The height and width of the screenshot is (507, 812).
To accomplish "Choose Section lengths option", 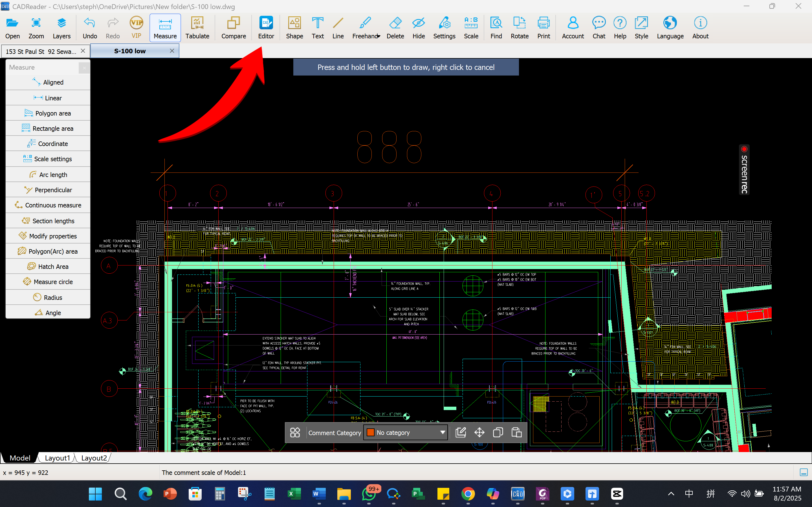I will click(x=48, y=221).
